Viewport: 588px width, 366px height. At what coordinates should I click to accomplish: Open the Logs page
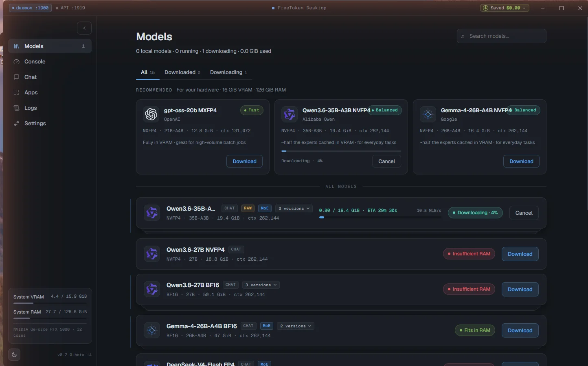(x=50, y=108)
